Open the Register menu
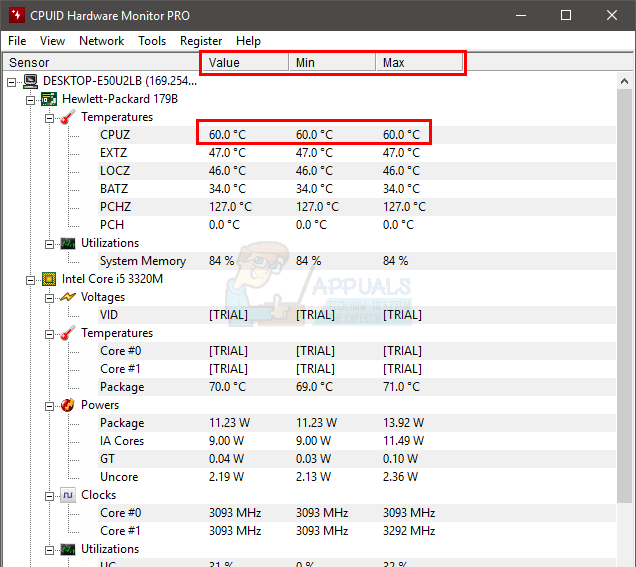 (x=201, y=41)
